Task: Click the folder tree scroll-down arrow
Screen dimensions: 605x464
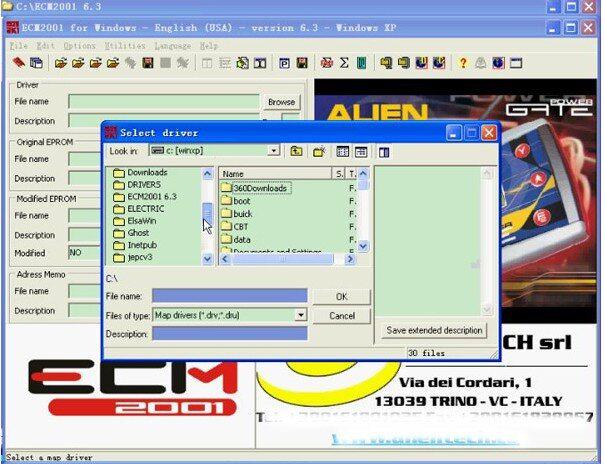Action: click(x=207, y=259)
